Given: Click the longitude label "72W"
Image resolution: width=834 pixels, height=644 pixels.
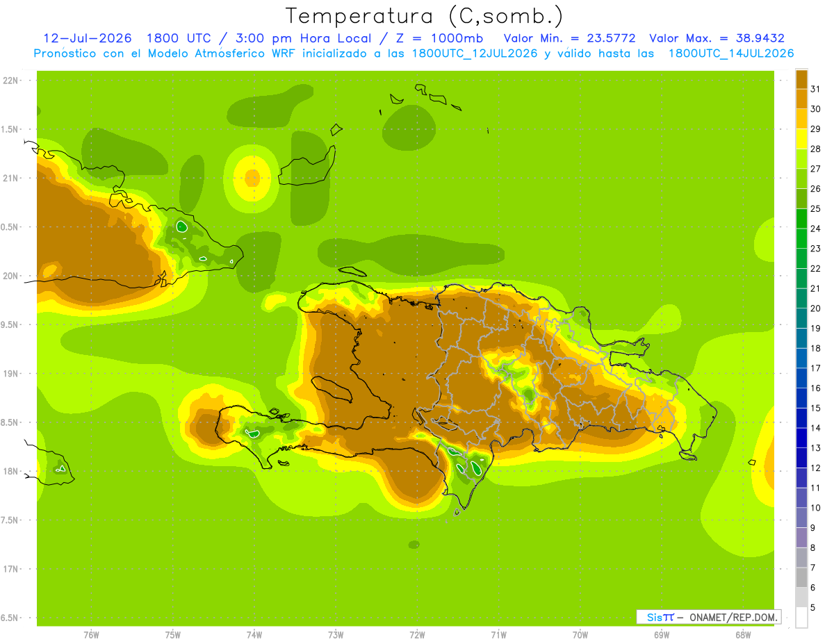Looking at the screenshot, I should tap(417, 635).
